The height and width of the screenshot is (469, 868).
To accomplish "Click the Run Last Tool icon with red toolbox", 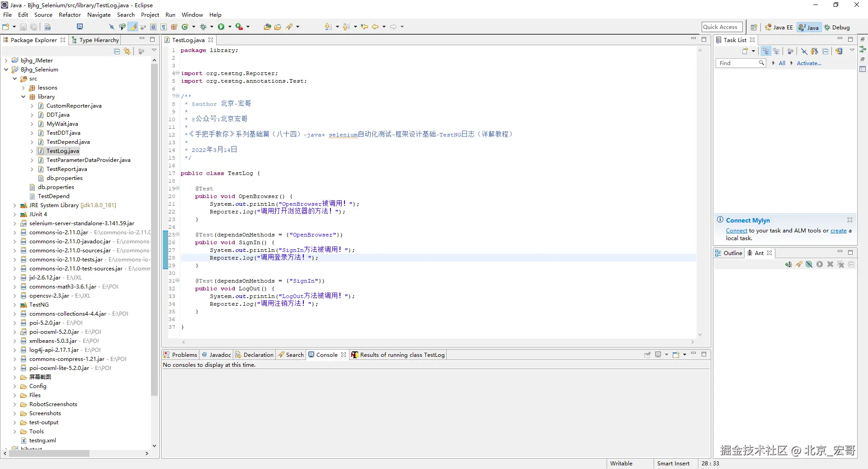I will click(239, 27).
